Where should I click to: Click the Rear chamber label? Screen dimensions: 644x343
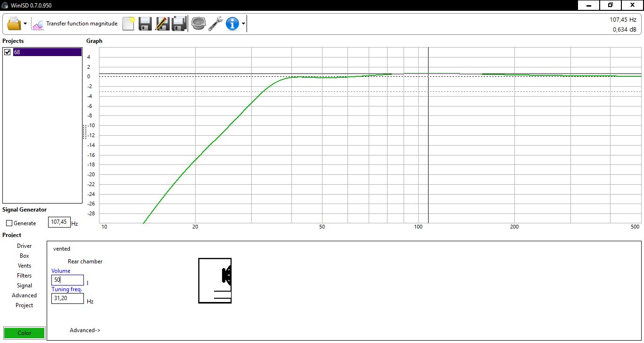[x=85, y=261]
